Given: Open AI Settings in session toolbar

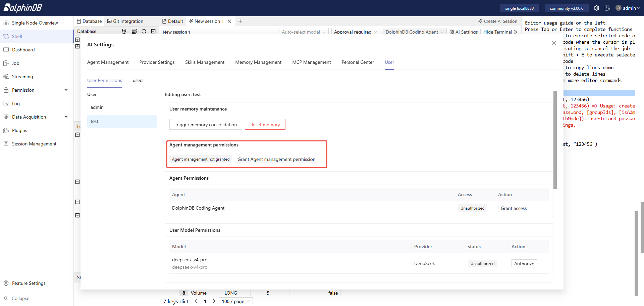Looking at the screenshot, I should [464, 32].
